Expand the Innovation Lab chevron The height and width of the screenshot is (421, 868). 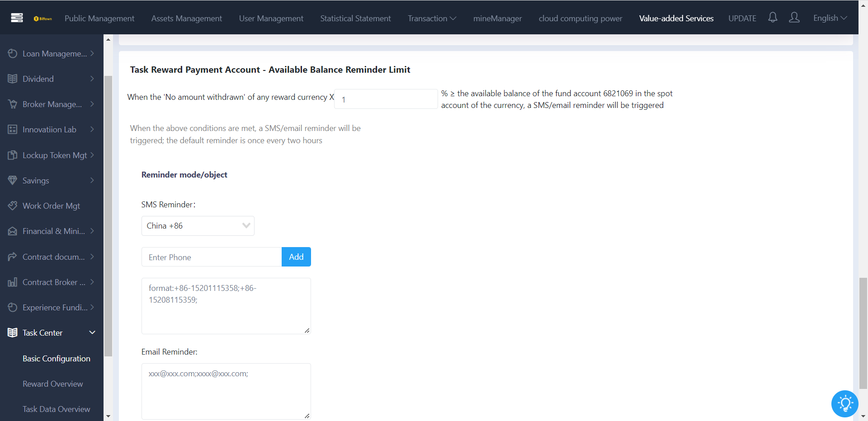[92, 129]
